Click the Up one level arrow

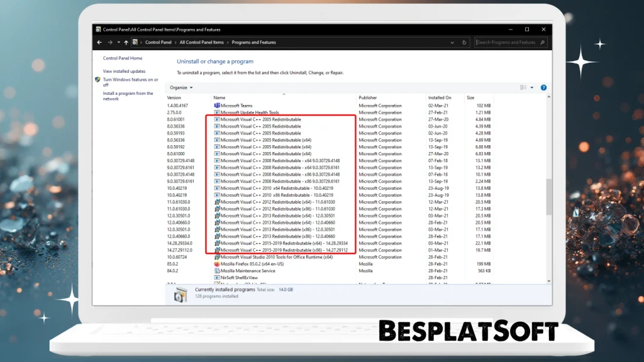125,42
